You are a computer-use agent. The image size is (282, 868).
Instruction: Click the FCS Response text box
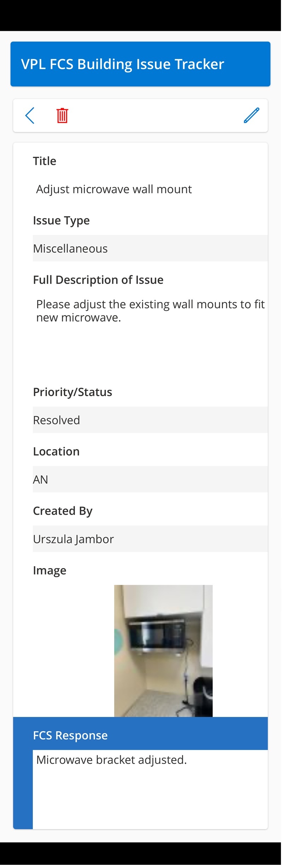tap(150, 789)
